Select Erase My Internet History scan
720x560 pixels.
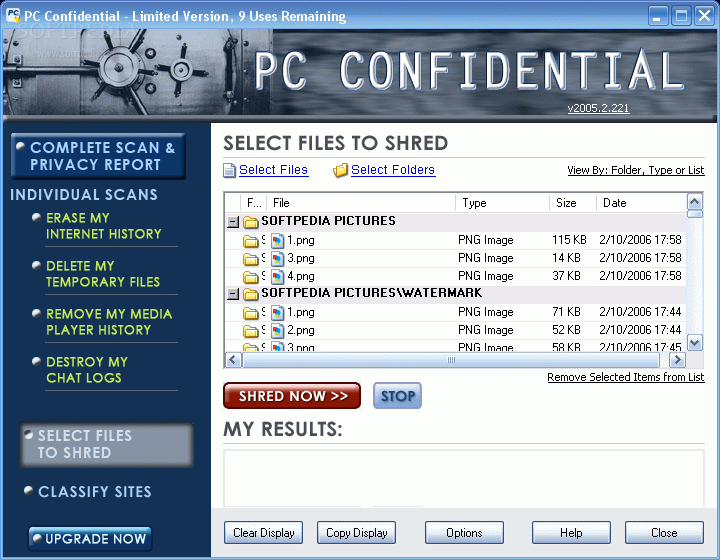point(103,226)
